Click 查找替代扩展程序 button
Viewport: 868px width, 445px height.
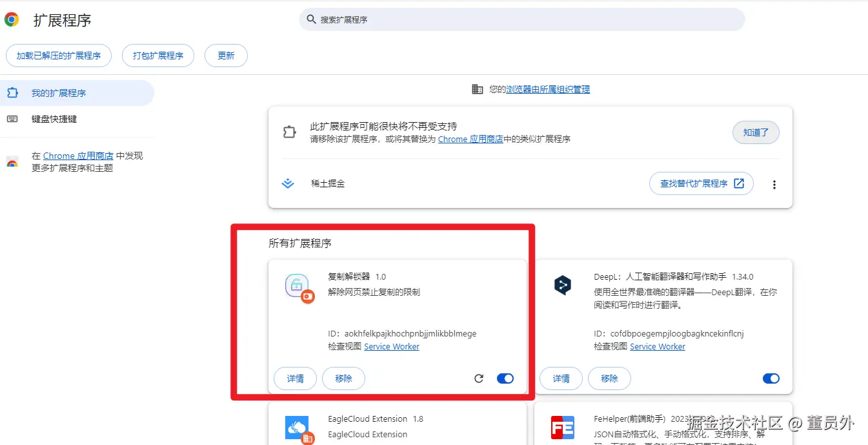coord(701,183)
